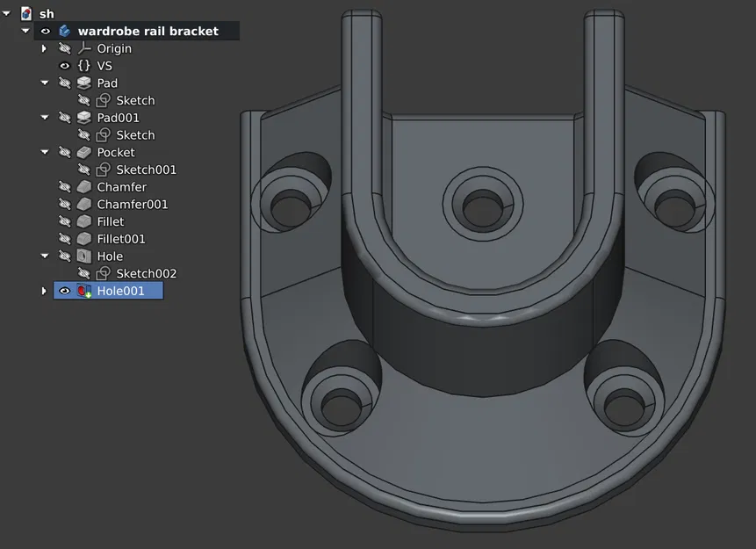Image resolution: width=756 pixels, height=549 pixels.
Task: Click the VS curly braces icon
Action: [x=84, y=66]
